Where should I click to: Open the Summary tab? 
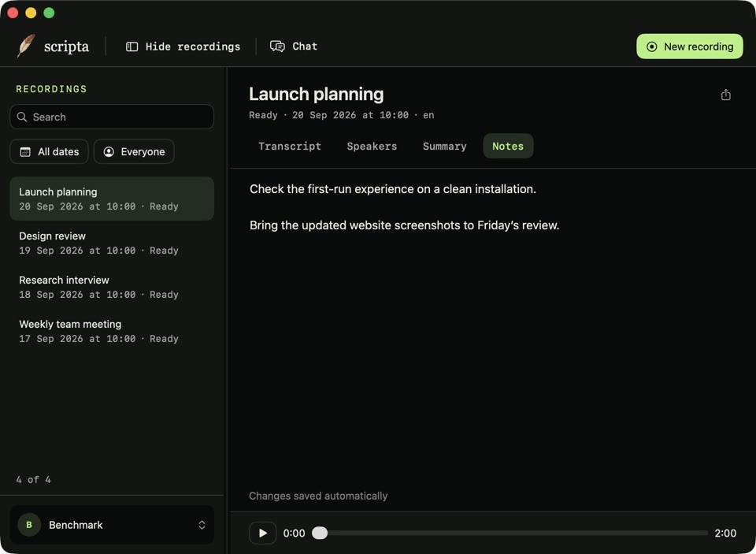click(x=444, y=147)
